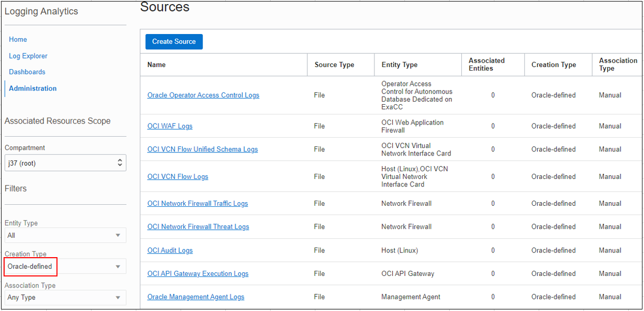Click the OCI API Gateway entity type cell
Screen dimensions: 644x311
(x=408, y=274)
